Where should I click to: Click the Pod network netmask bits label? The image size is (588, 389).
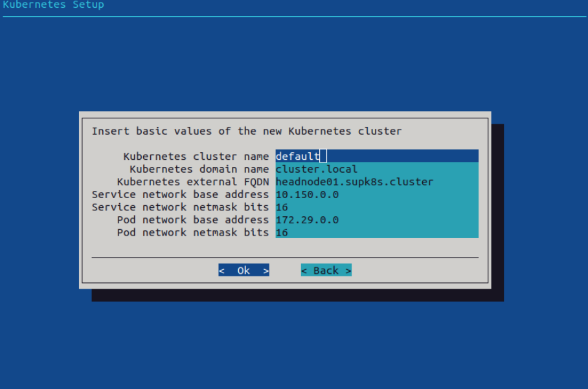[x=193, y=233]
